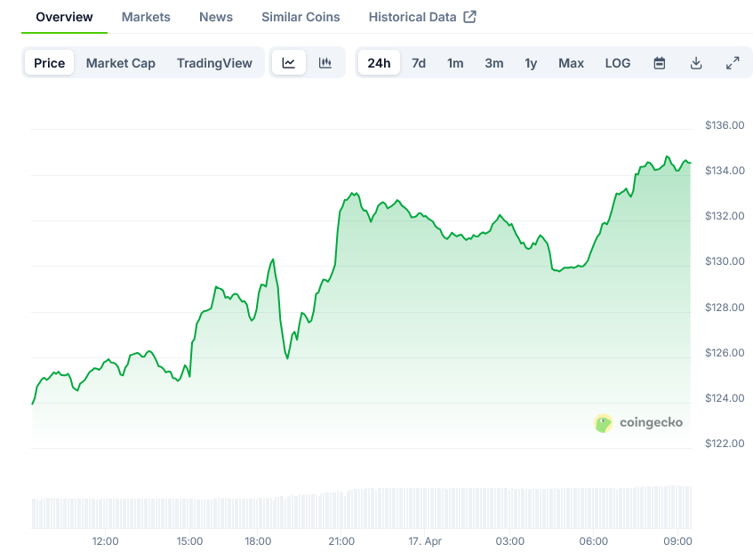
Task: Select the 1m time range
Action: (455, 63)
